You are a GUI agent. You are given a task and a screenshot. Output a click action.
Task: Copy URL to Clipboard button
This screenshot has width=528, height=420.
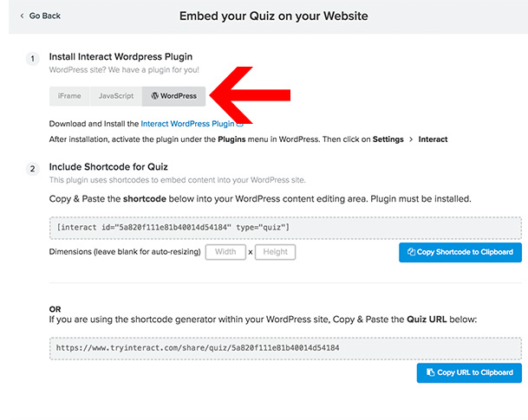coord(469,372)
